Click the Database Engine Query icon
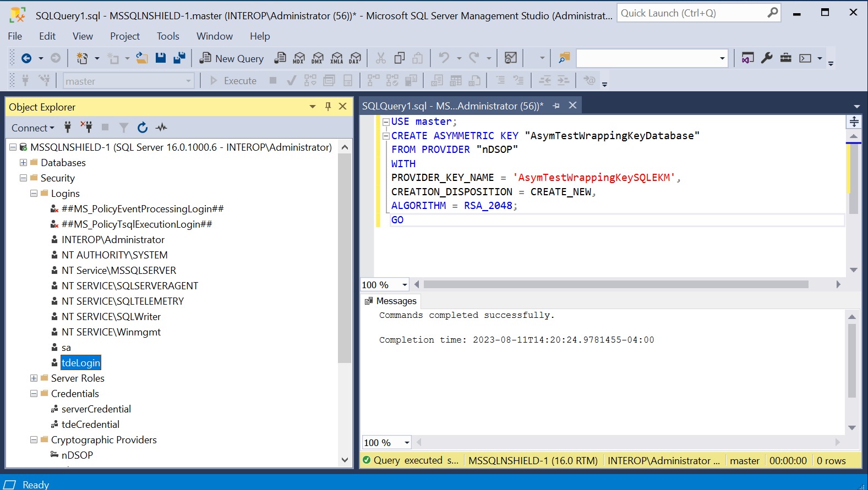This screenshot has width=868, height=490. click(x=280, y=58)
